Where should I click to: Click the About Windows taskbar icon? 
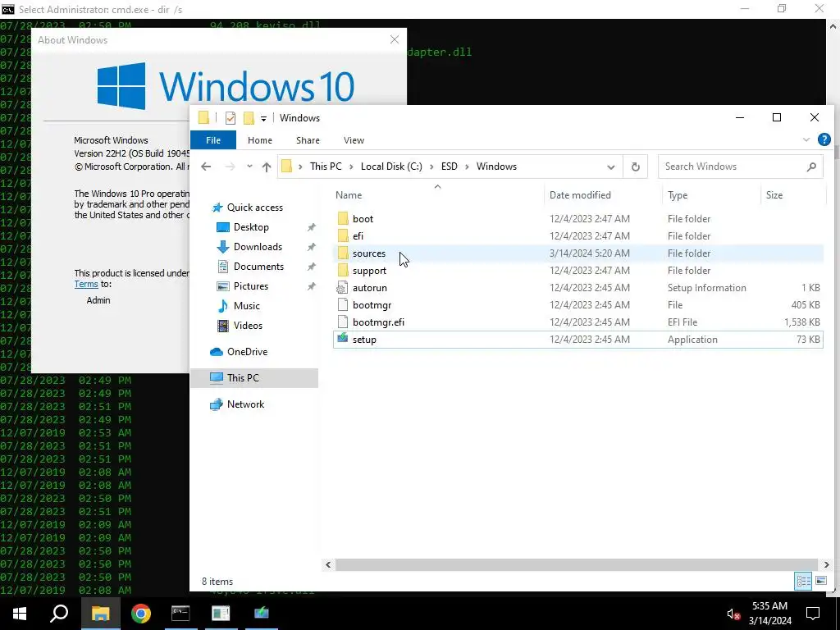(x=221, y=614)
